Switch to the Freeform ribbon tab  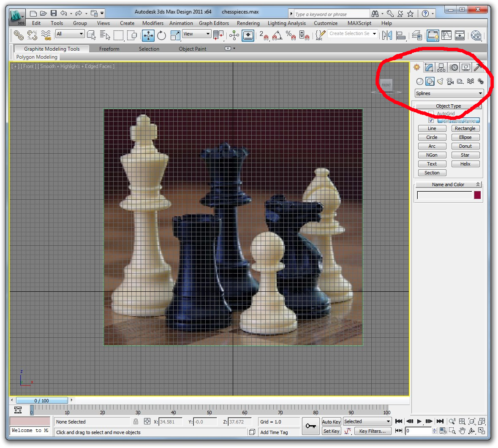click(x=109, y=49)
